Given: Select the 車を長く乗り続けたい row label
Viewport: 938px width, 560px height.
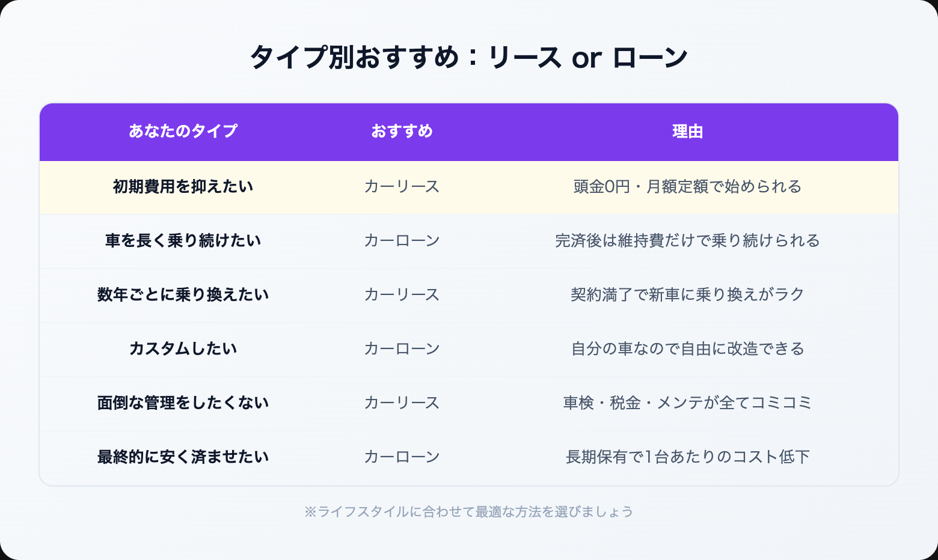Looking at the screenshot, I should point(183,241).
